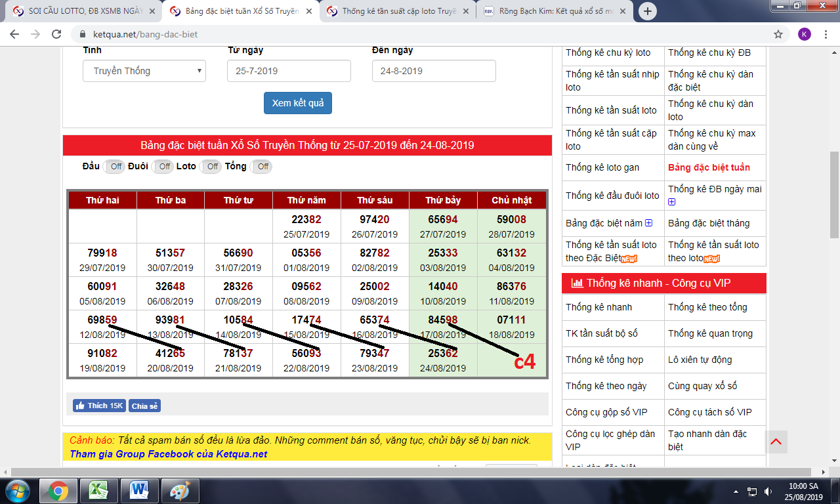This screenshot has width=840, height=504.
Task: Open new tab with plus icon
Action: [x=648, y=11]
